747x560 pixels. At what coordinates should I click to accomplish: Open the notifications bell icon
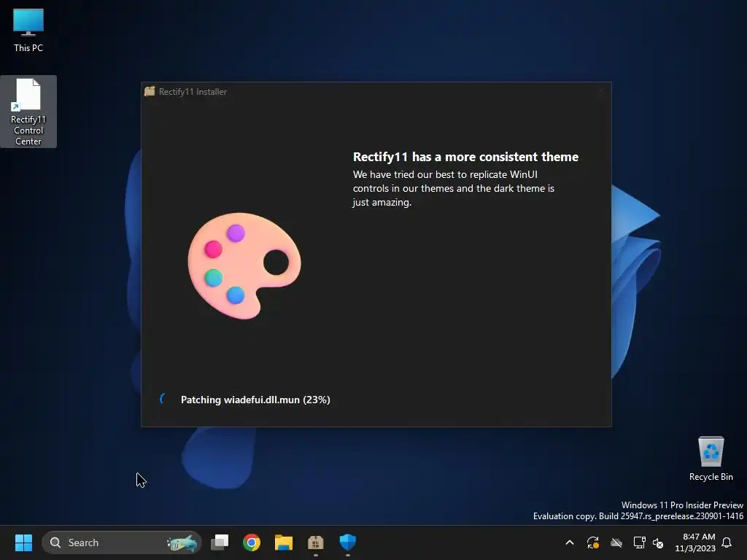pos(727,542)
